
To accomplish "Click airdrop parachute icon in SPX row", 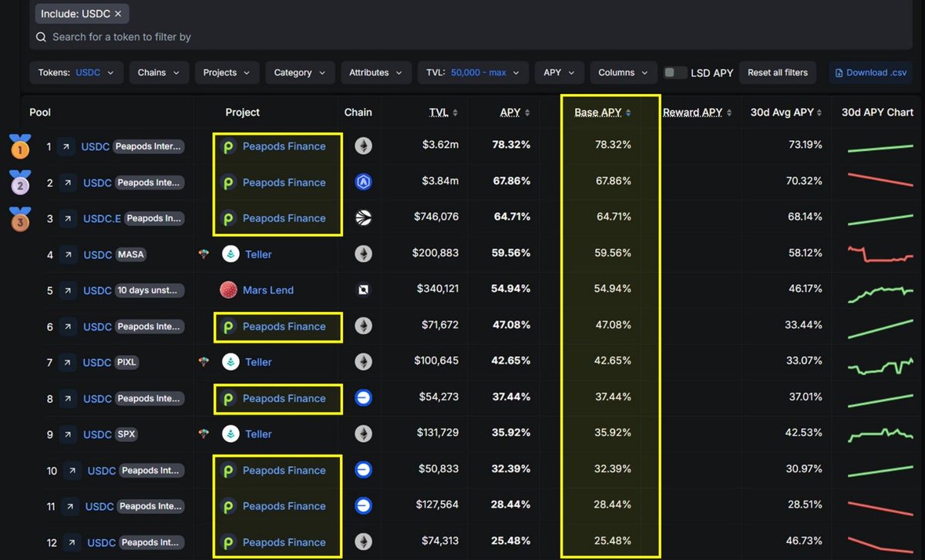I will pyautogui.click(x=203, y=434).
